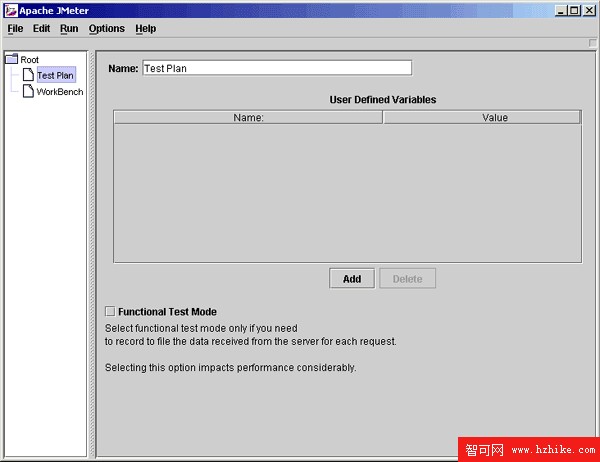Maximize the Apache JMeter window
Screen dimensions: 600x462
[x=574, y=10]
